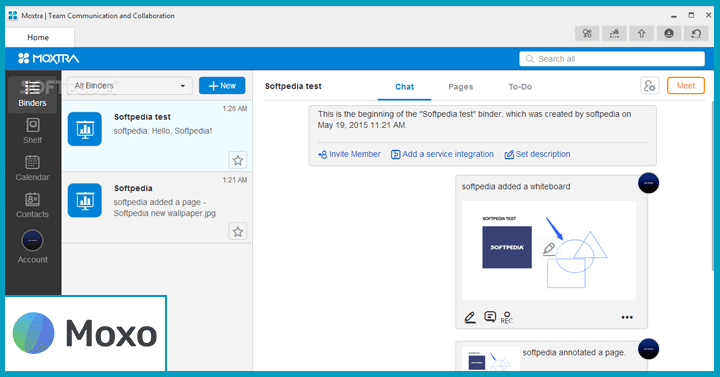Click softpedia avatar beside annotated page message
The width and height of the screenshot is (720, 377).
(x=648, y=349)
